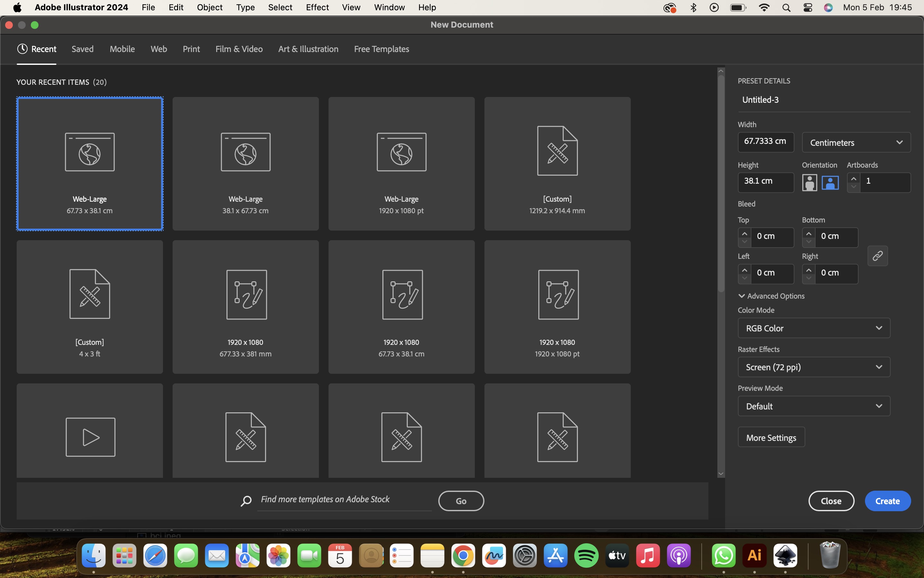Open the Raster Effects Screen (72 ppi) dropdown
Screen dimensions: 924x578
tap(814, 367)
